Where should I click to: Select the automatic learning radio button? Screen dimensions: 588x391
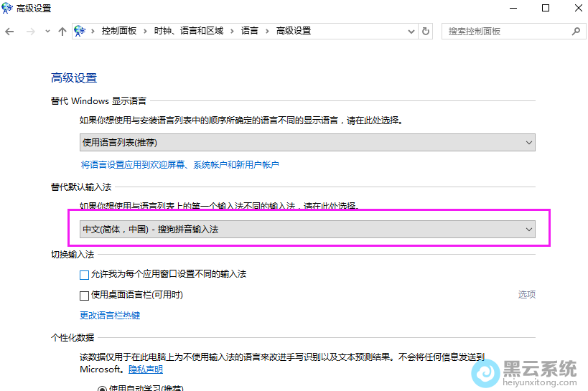coord(101,388)
